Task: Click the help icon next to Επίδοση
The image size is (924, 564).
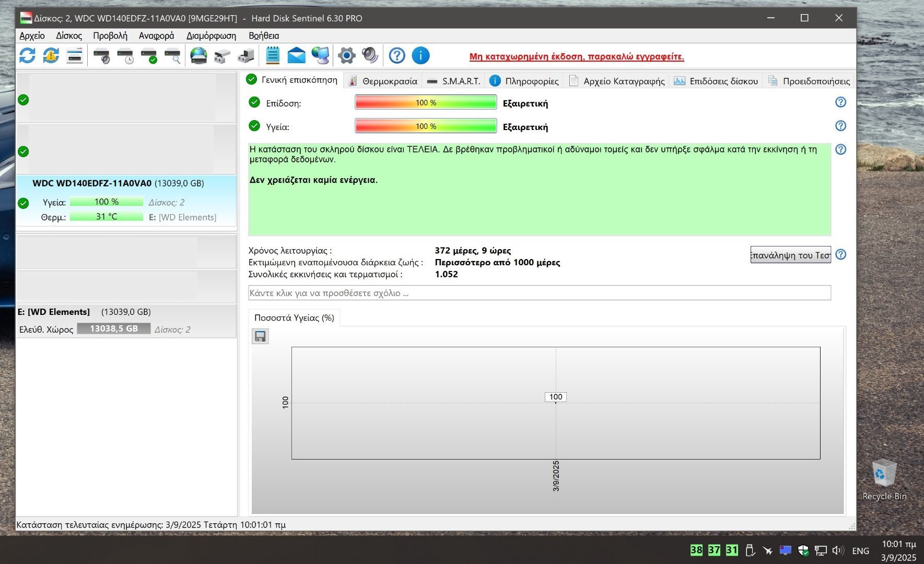Action: point(840,102)
